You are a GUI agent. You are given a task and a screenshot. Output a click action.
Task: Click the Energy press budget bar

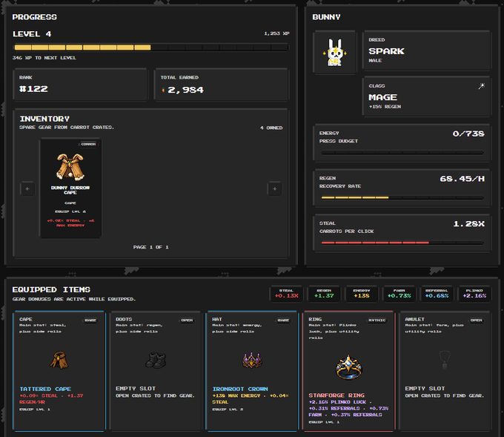[x=402, y=153]
